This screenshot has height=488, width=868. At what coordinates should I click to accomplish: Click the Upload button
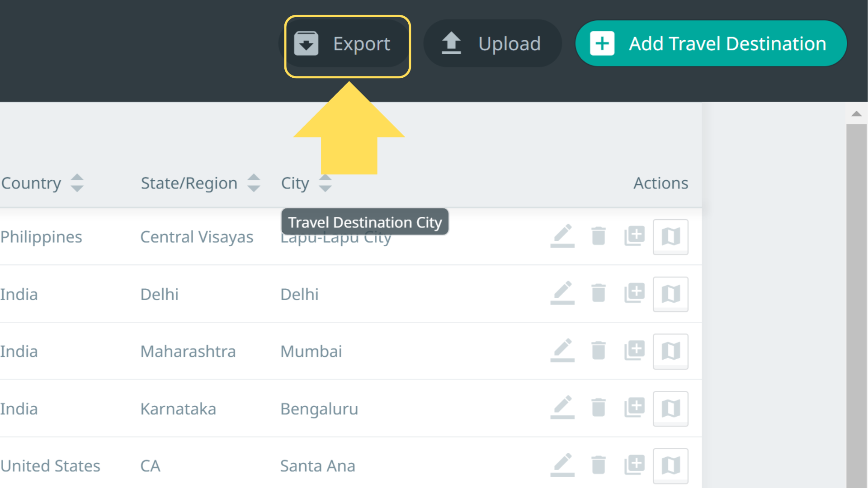tap(492, 44)
